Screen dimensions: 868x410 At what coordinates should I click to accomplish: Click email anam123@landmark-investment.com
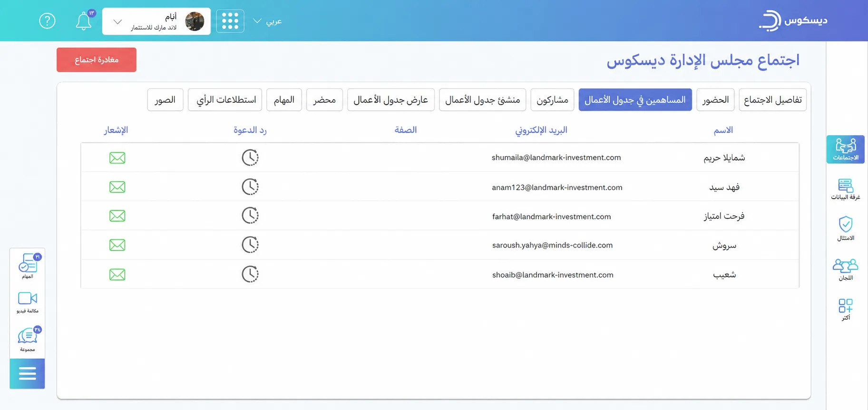pos(557,187)
